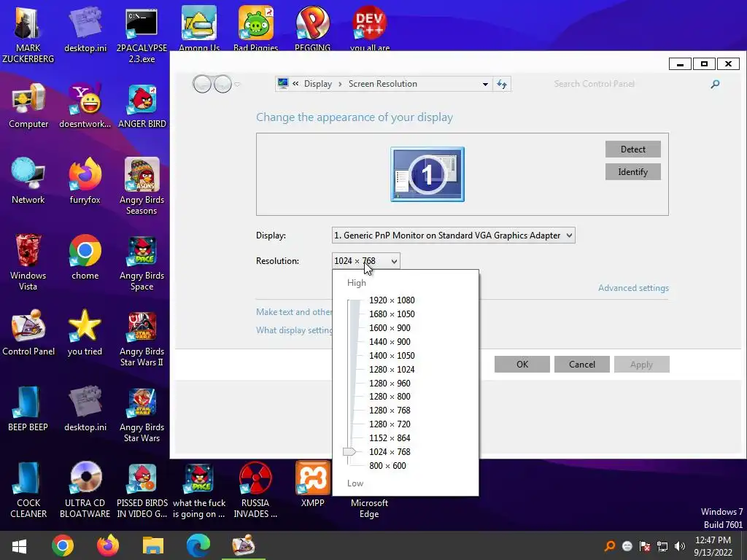Image resolution: width=747 pixels, height=560 pixels.
Task: Click the resolution slider thumb
Action: click(349, 451)
